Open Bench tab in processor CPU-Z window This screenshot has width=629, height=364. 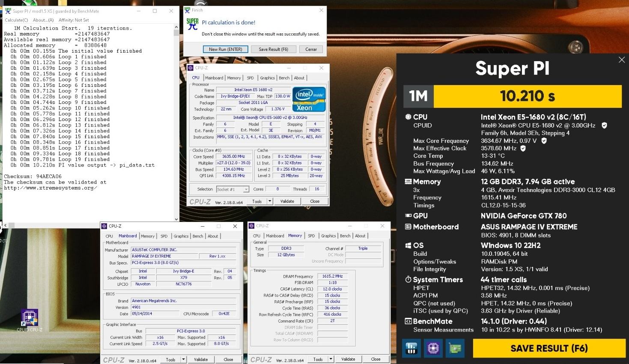[x=284, y=78]
